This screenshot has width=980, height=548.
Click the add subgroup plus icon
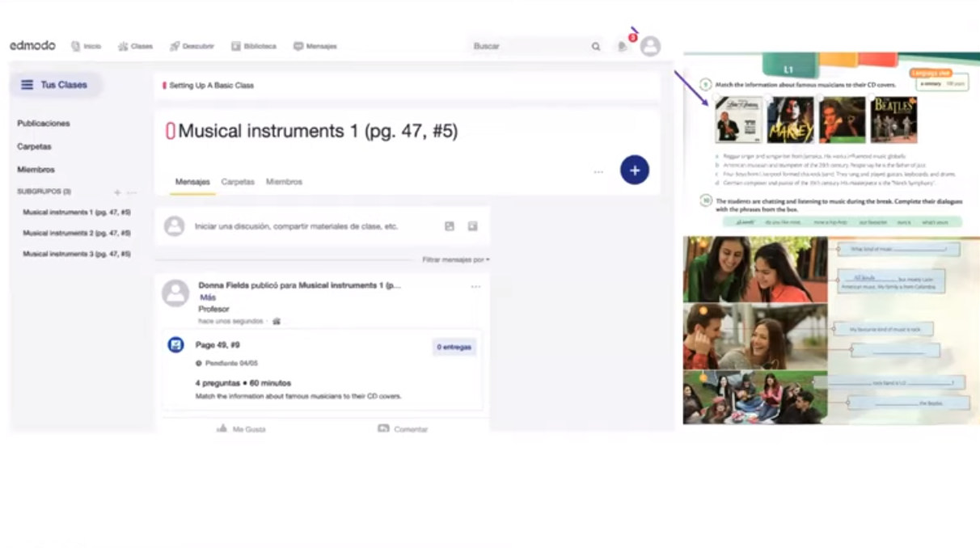click(117, 192)
